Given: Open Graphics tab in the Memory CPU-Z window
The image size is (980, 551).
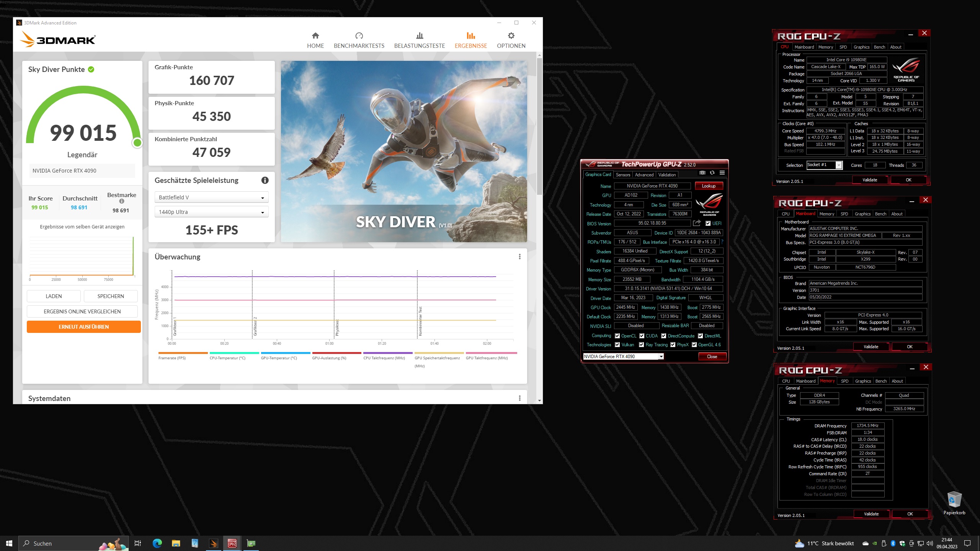Looking at the screenshot, I should (x=863, y=381).
